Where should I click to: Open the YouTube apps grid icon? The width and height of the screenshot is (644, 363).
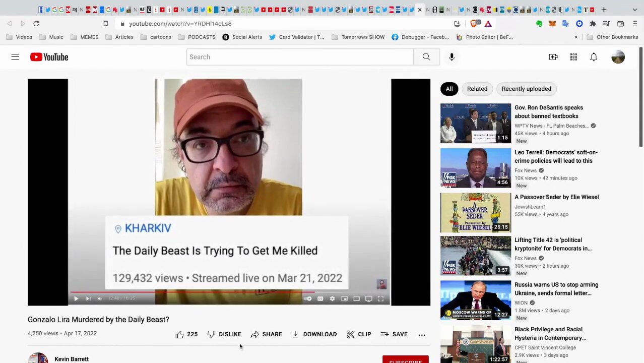pyautogui.click(x=573, y=57)
